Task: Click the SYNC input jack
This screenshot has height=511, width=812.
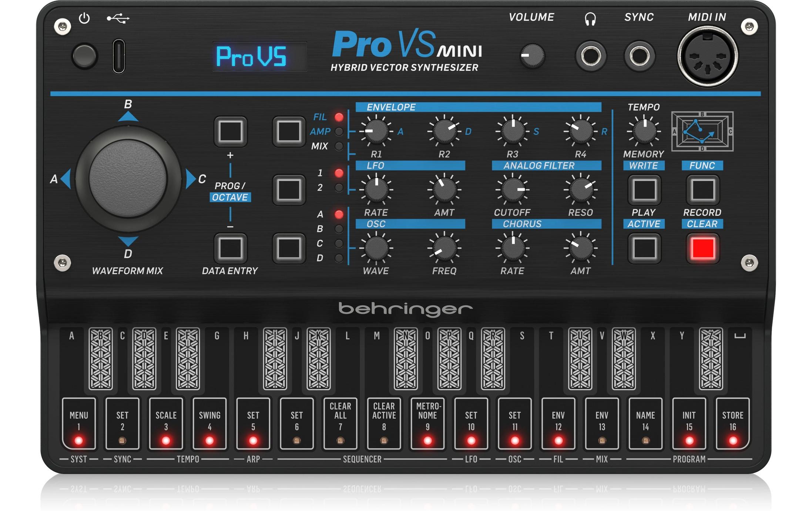Action: 639,56
